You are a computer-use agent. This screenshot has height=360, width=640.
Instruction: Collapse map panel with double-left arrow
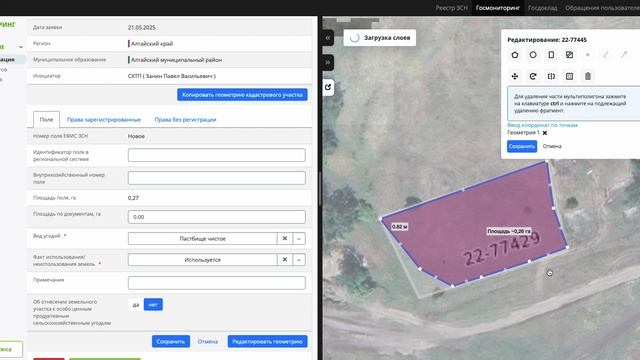pyautogui.click(x=328, y=38)
